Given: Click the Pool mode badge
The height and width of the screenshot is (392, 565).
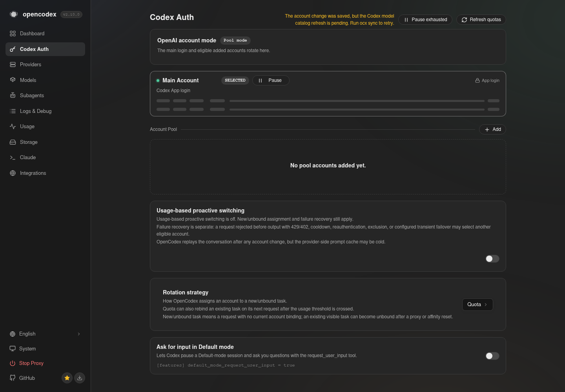Looking at the screenshot, I should (x=235, y=40).
